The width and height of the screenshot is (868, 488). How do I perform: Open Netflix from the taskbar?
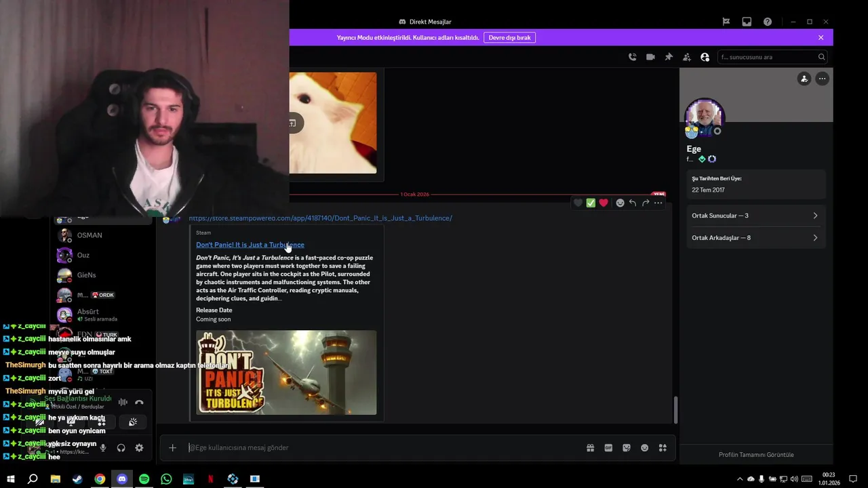pos(210,479)
